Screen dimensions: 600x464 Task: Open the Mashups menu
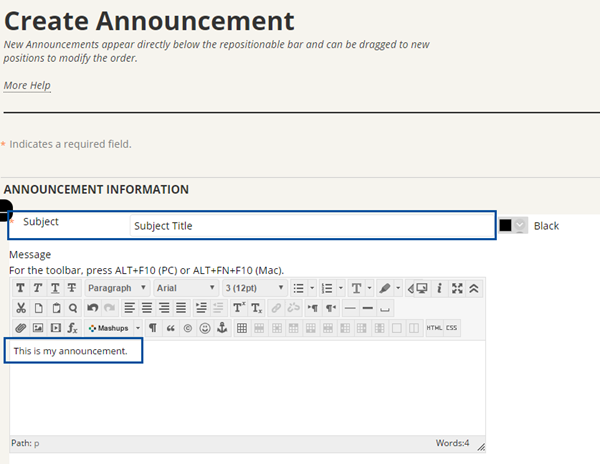pyautogui.click(x=113, y=328)
